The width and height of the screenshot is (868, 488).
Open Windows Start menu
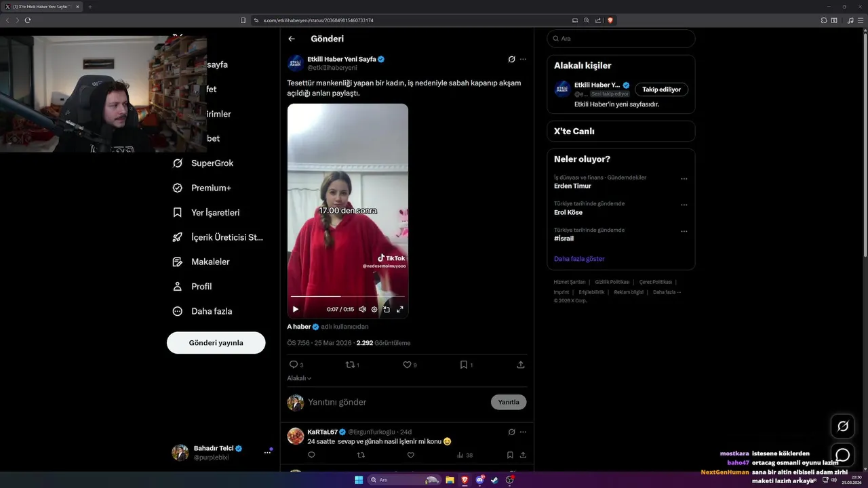tap(359, 480)
